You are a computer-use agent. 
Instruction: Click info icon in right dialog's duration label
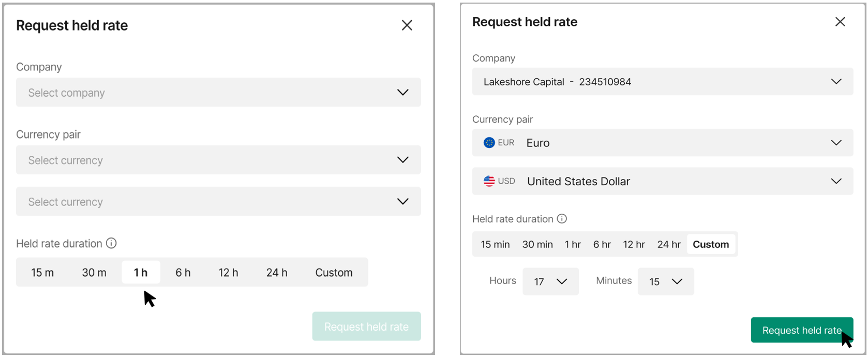tap(562, 219)
